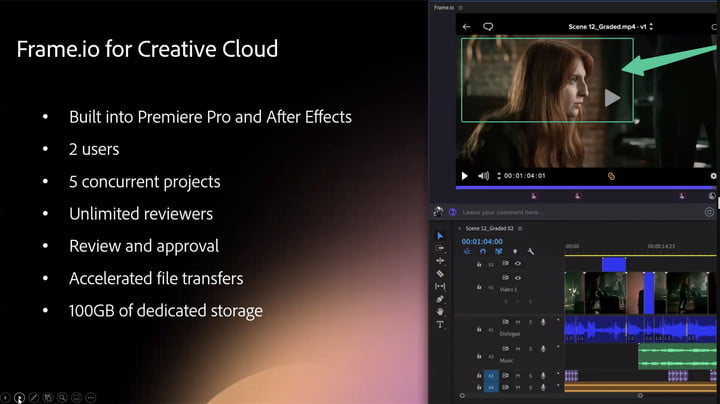Solo the Music audio track
Screen dimensions: 720x404
pos(530,350)
